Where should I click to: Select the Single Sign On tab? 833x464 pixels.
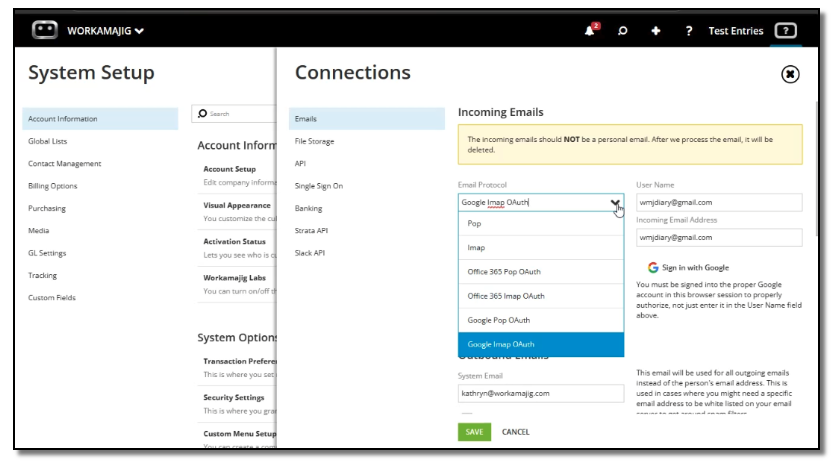[x=319, y=185]
